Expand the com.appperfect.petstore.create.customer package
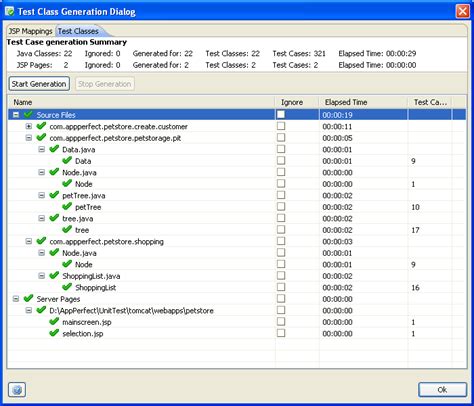The image size is (474, 406). coord(29,126)
